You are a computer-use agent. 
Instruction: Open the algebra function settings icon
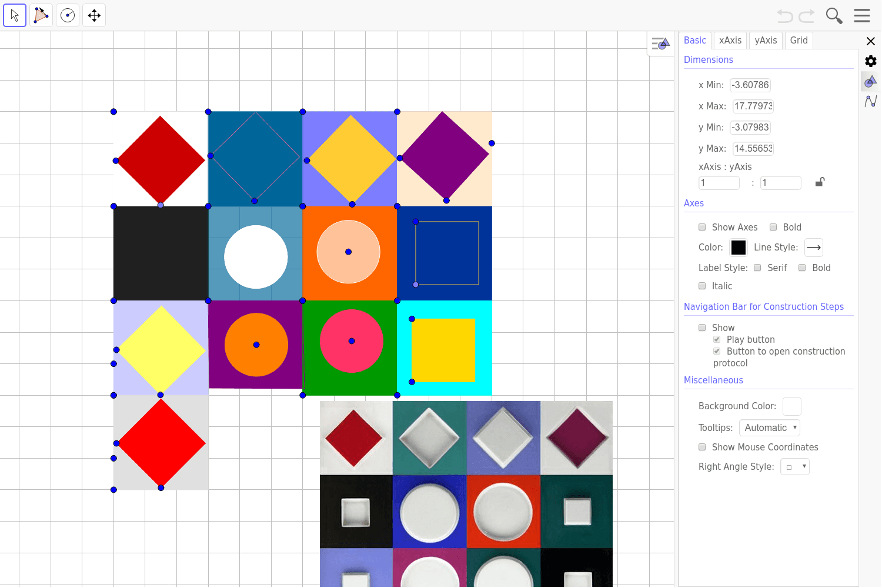(871, 101)
